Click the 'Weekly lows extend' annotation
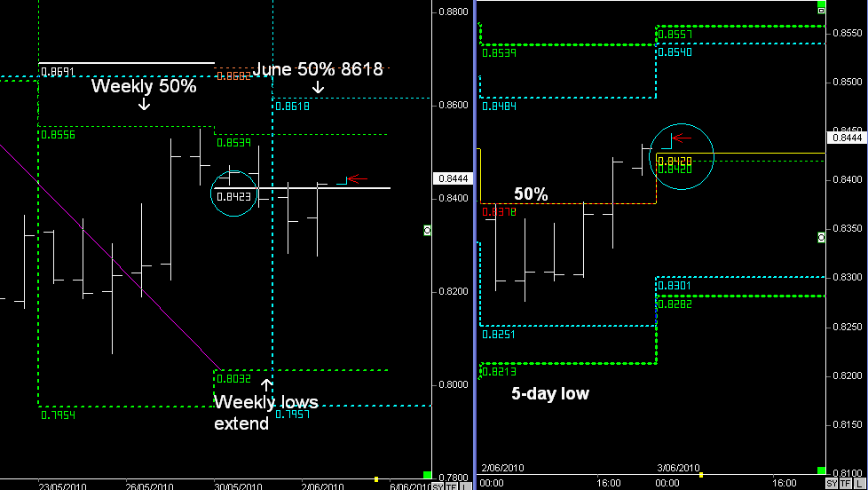Screen dimensions: 868x490 265,412
